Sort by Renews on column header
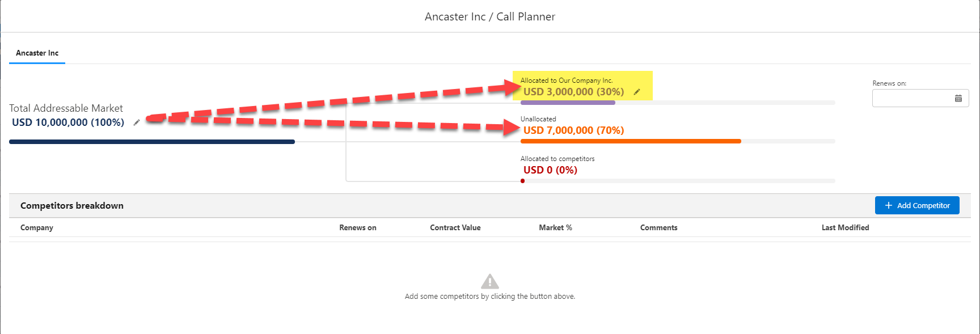 click(357, 227)
